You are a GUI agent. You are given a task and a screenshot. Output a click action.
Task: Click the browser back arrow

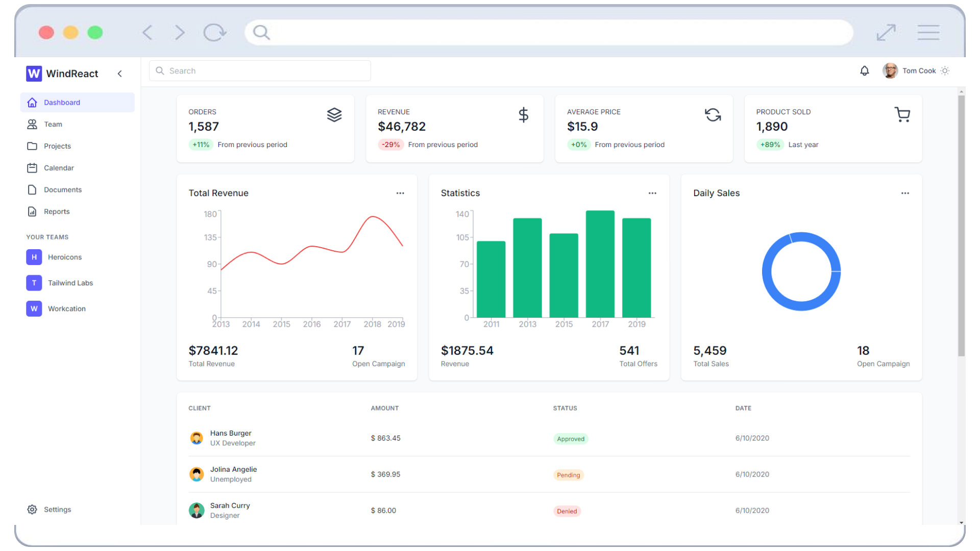[x=148, y=33]
